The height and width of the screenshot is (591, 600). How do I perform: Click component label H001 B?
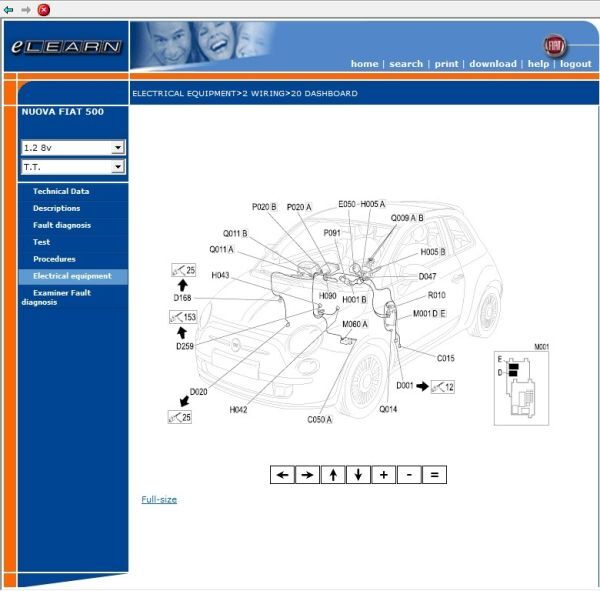(x=354, y=299)
